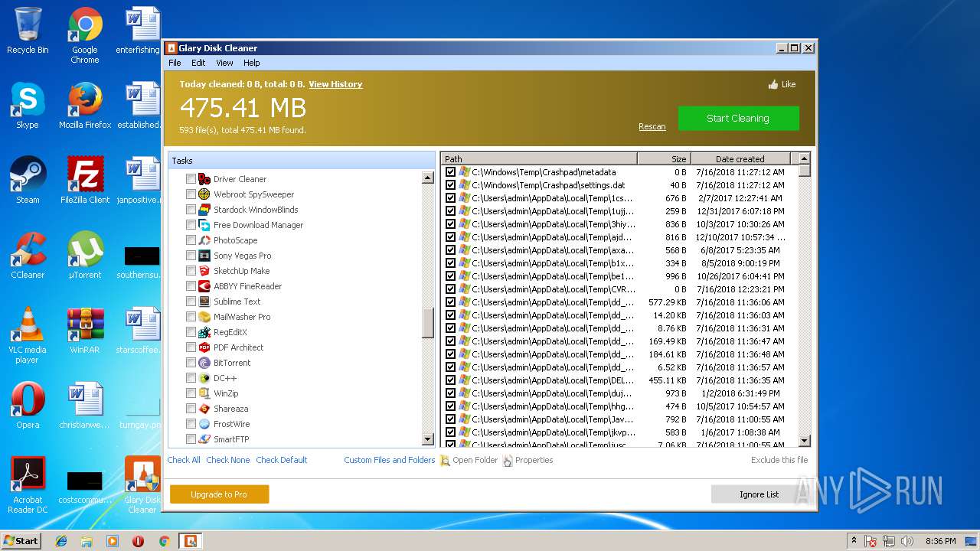
Task: Open the Edit menu
Action: pyautogui.click(x=198, y=63)
